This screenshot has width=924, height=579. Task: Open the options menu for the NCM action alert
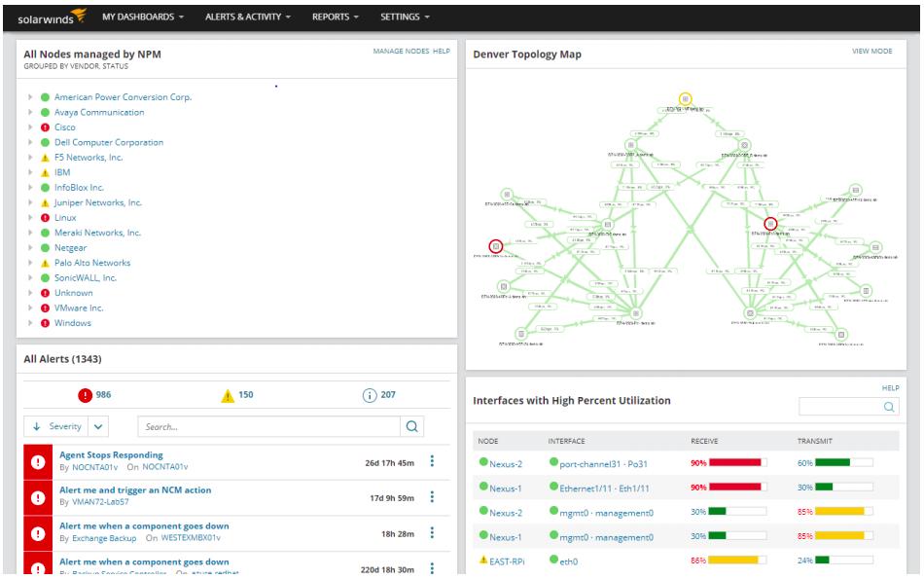[x=432, y=497]
